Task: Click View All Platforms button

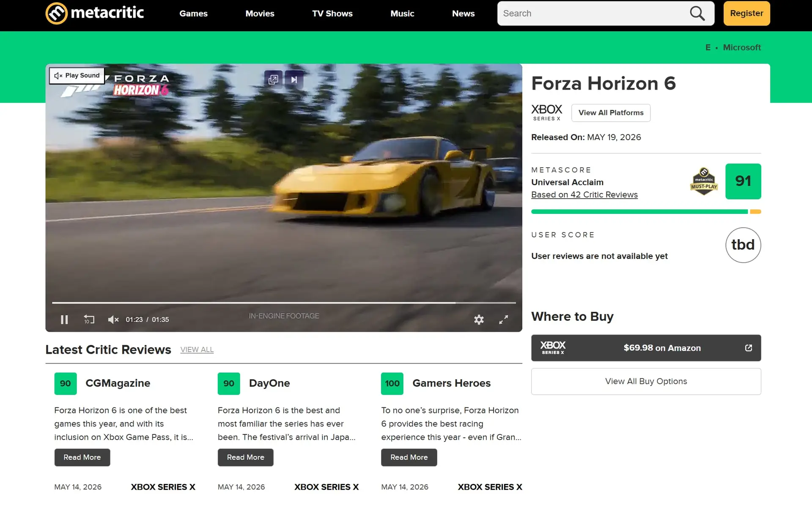Action: click(611, 113)
